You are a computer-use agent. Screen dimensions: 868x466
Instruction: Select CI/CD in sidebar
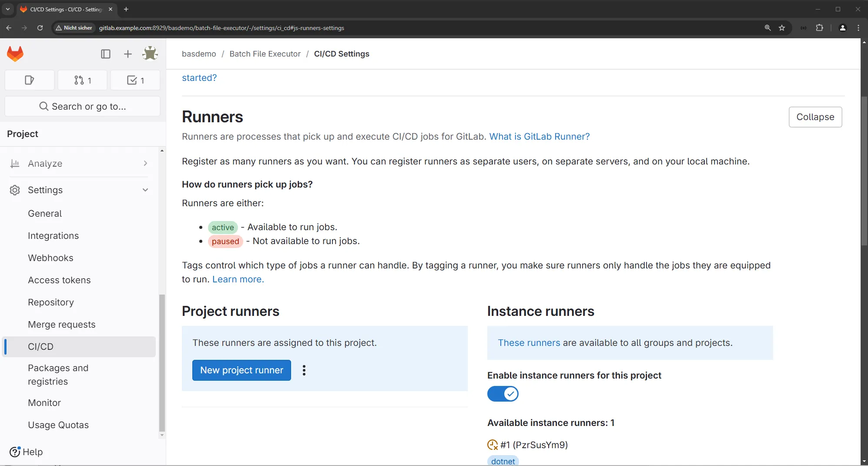(x=79, y=347)
